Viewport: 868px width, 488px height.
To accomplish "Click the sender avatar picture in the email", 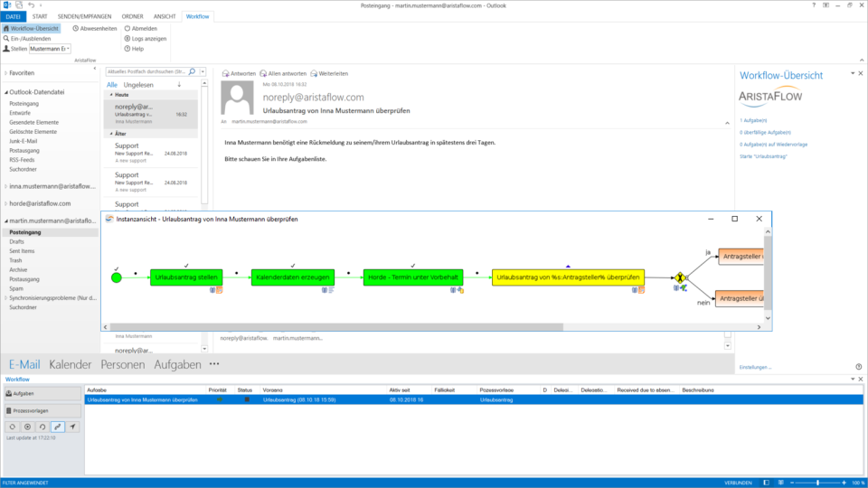I will tap(238, 98).
